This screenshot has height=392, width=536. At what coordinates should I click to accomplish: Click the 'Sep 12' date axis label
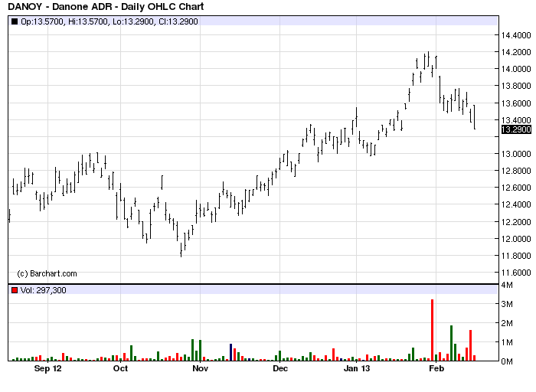[47, 368]
